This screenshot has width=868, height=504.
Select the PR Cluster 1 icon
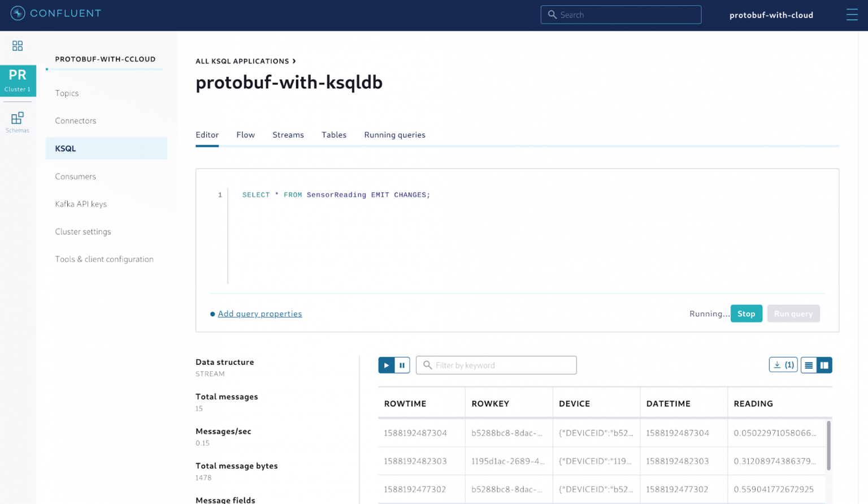(18, 80)
